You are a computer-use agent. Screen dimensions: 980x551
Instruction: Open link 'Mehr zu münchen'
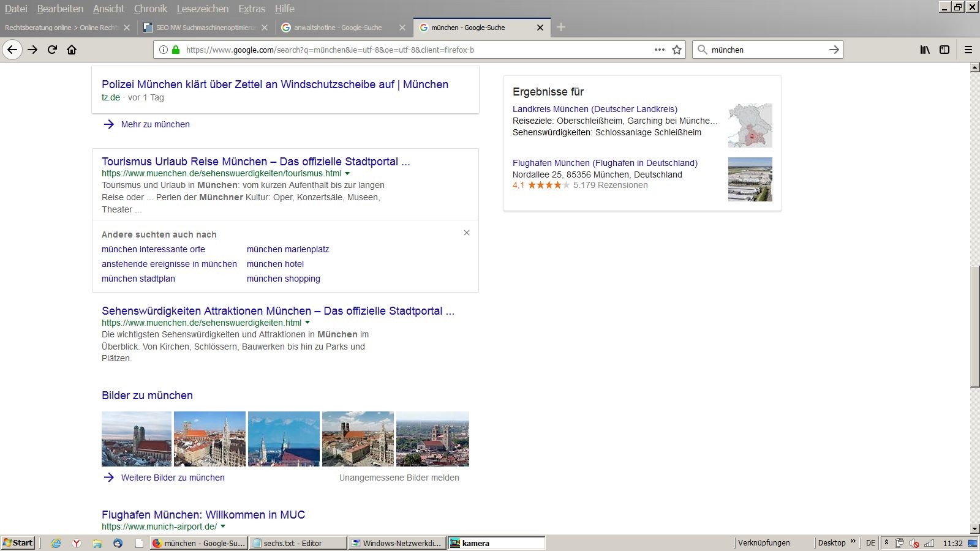tap(155, 124)
